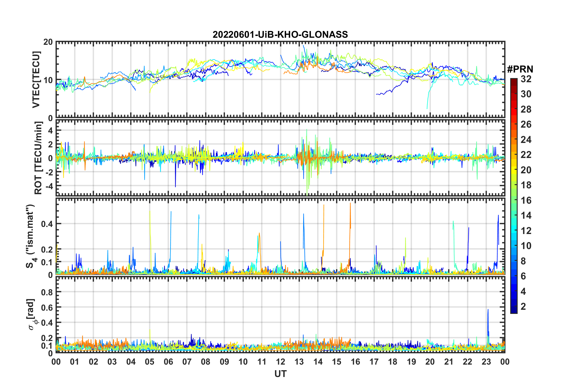Screen dimensions: 561x392
Task: Select colorbar tick label 24
Action: [526, 140]
